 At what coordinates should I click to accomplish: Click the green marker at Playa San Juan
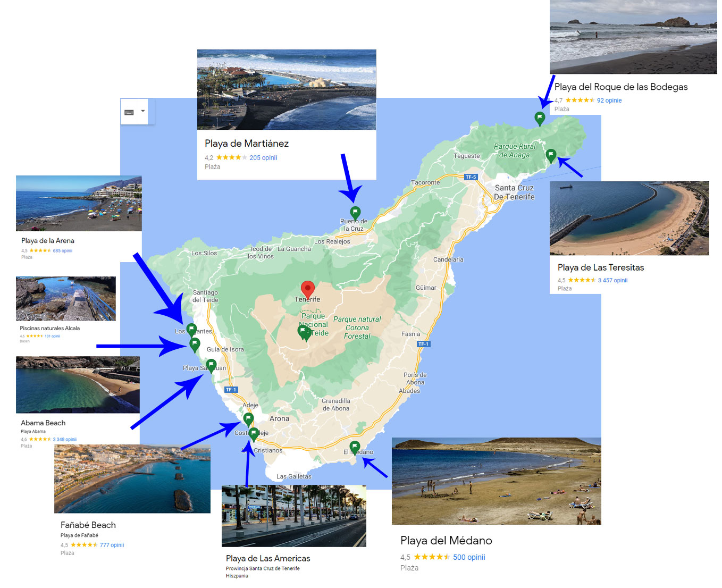tap(211, 366)
